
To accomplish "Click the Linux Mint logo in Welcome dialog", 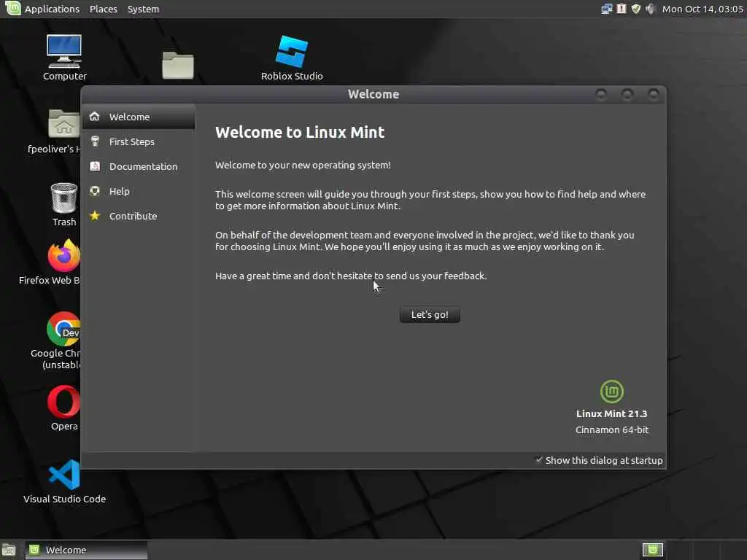I will [612, 392].
